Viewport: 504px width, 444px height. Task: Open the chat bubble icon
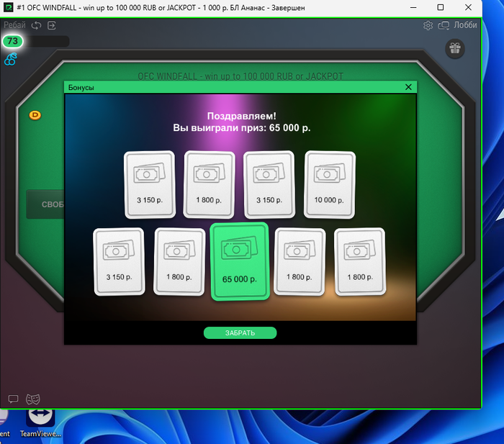(x=13, y=399)
